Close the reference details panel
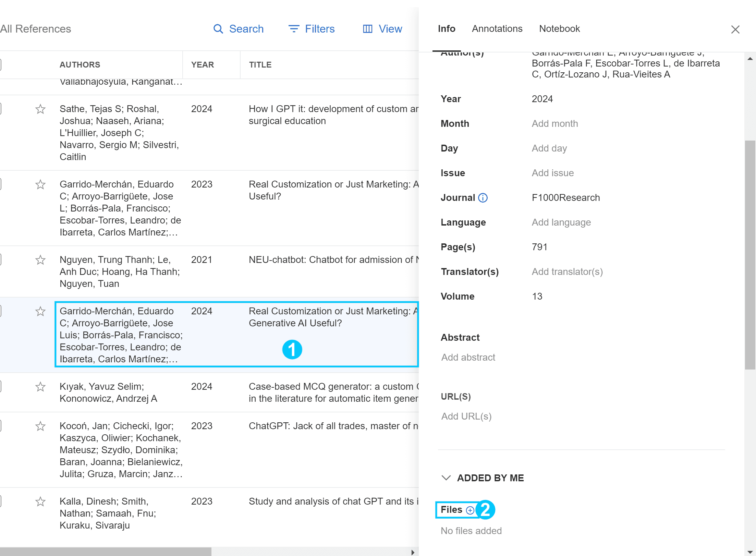The image size is (756, 556). click(x=735, y=29)
